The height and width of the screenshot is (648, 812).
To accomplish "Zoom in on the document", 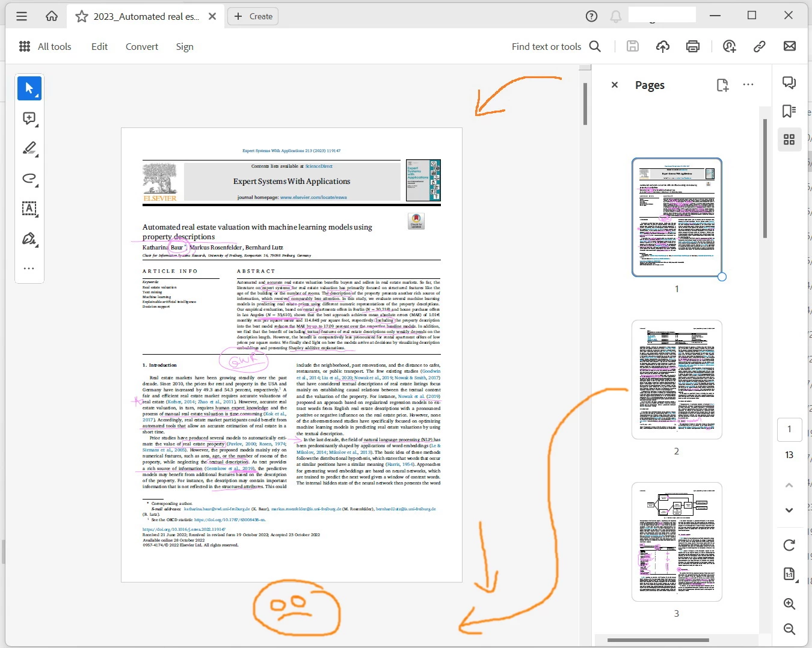I will pos(789,604).
